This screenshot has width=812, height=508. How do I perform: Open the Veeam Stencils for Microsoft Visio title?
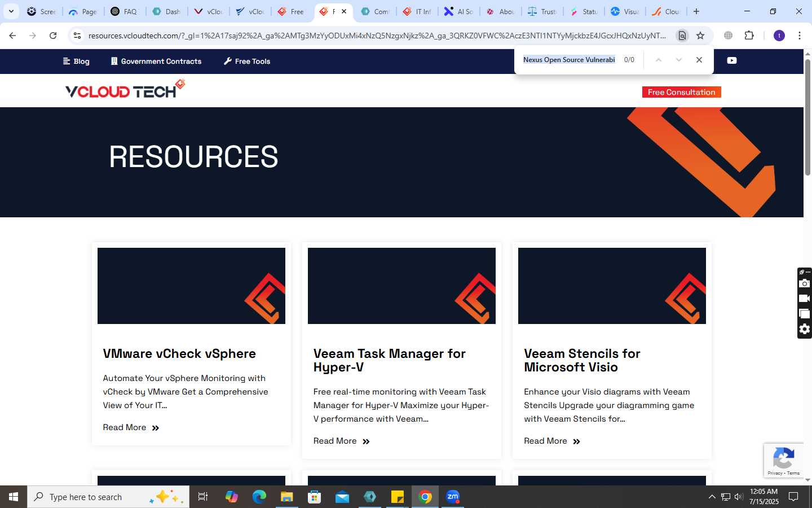click(x=582, y=360)
